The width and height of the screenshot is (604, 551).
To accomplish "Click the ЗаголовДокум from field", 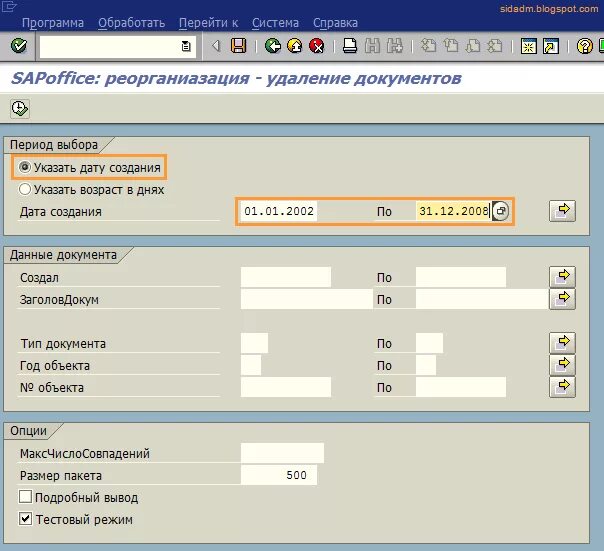I will 307,299.
